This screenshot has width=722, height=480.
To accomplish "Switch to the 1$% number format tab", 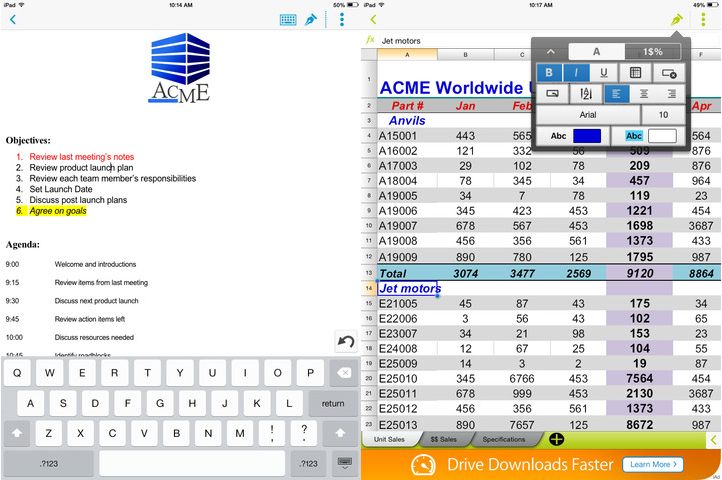I will point(652,52).
